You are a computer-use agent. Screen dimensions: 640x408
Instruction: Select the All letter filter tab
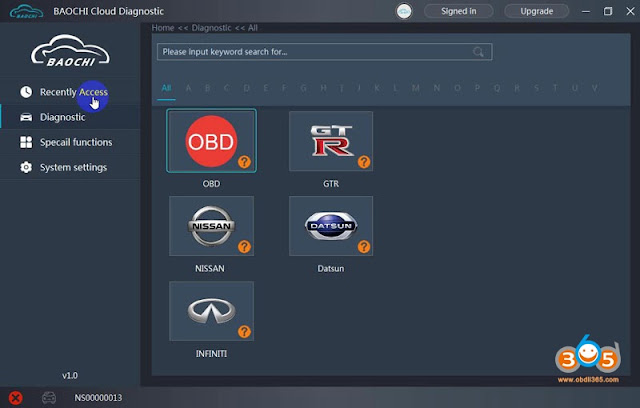coord(166,88)
